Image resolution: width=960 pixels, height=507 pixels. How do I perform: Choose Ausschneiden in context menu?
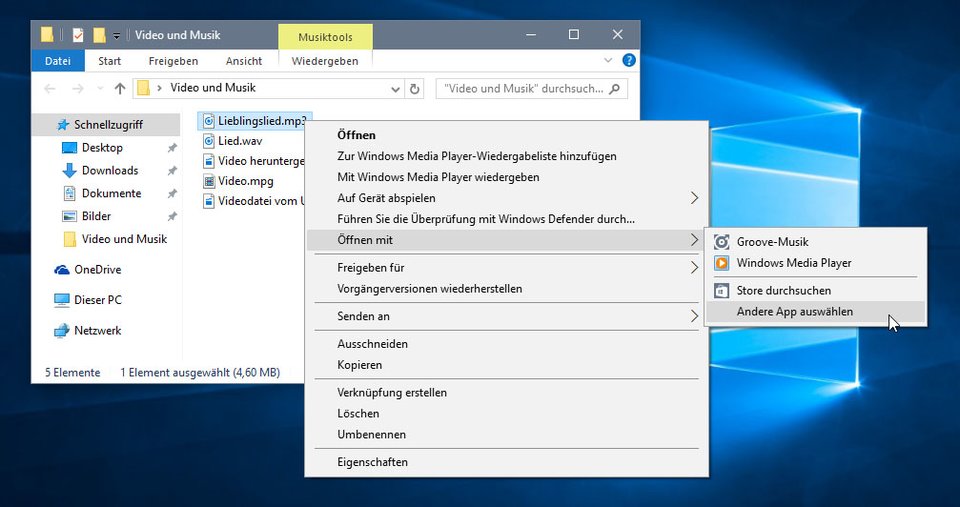click(x=508, y=344)
